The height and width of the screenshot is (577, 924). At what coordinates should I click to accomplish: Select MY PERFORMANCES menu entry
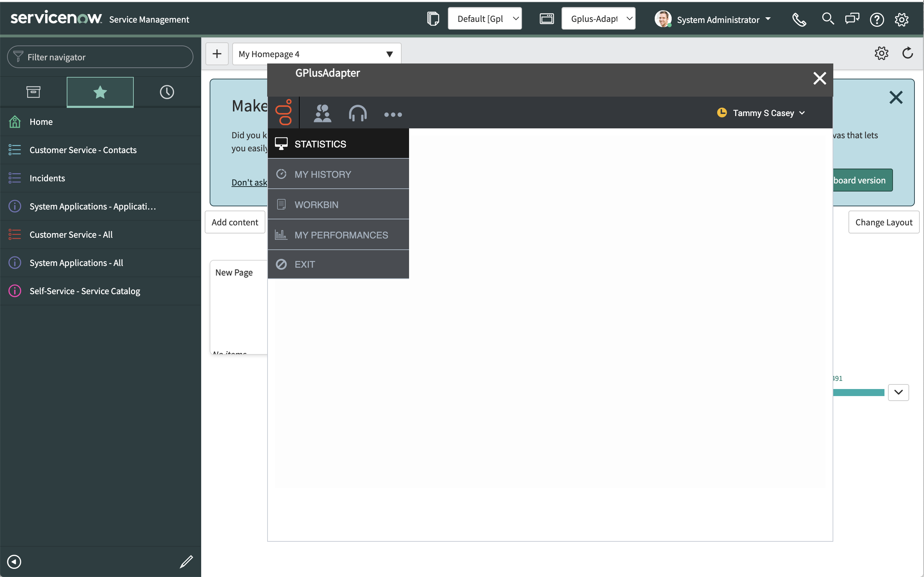(x=338, y=235)
